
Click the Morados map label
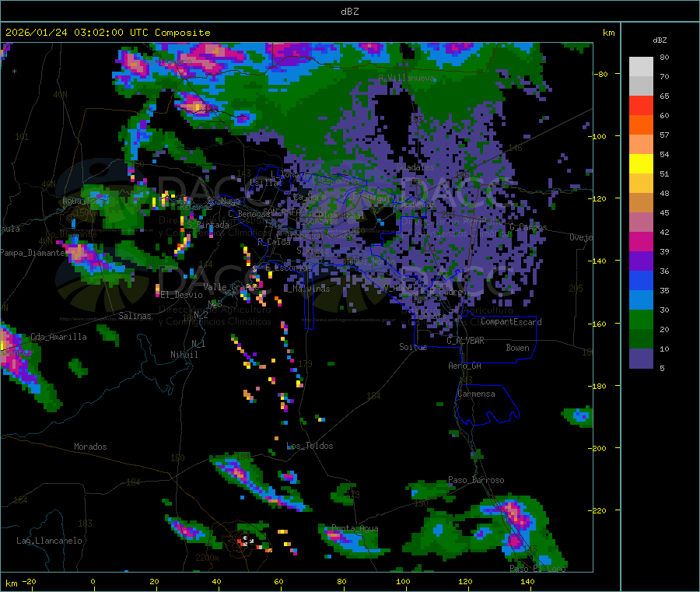(x=90, y=447)
